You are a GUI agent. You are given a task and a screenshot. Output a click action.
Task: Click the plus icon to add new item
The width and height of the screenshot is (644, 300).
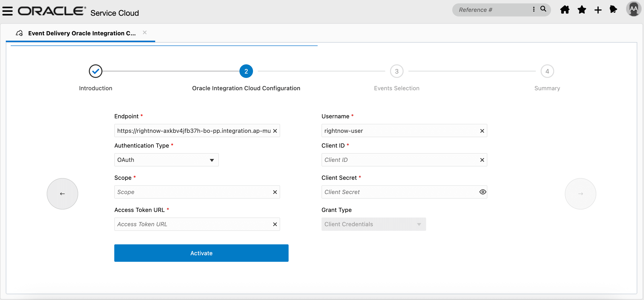click(598, 10)
